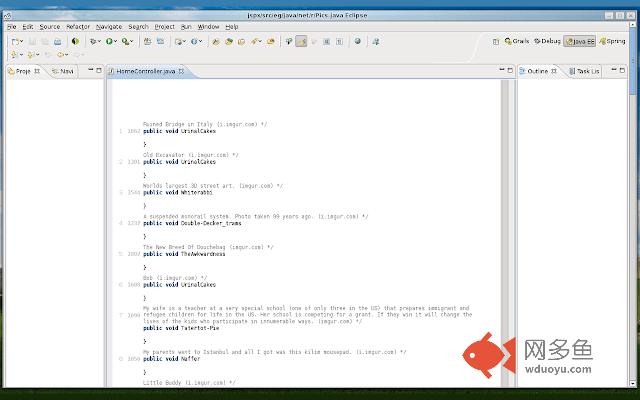
Task: Open the External Tools dropdown arrow
Action: pos(132,41)
